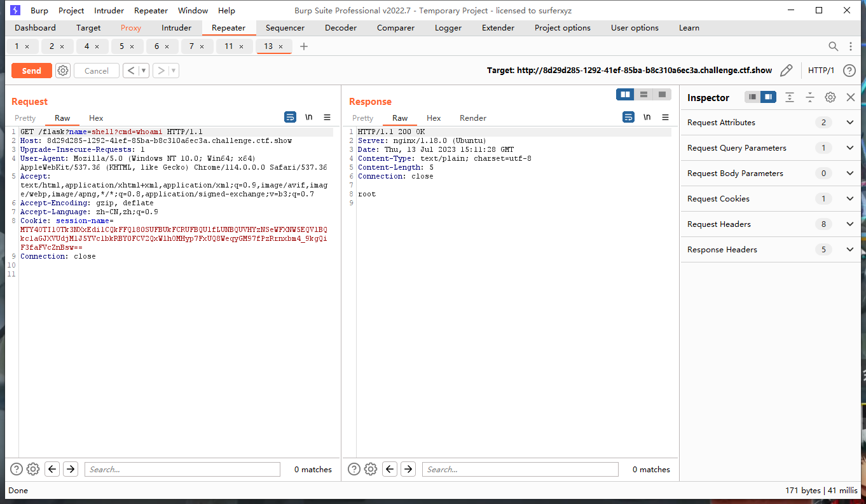Dock Inspector layout right option

tap(769, 97)
